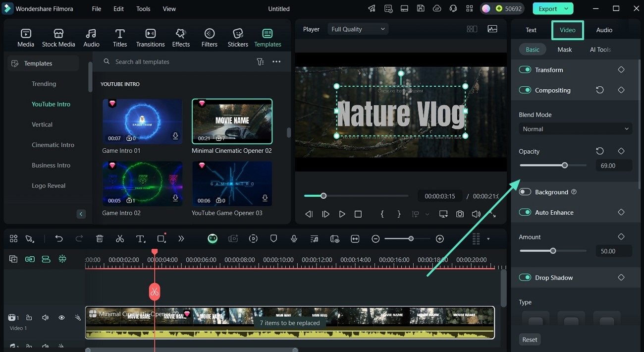Stop the preview playback
The width and height of the screenshot is (644, 352).
[358, 214]
